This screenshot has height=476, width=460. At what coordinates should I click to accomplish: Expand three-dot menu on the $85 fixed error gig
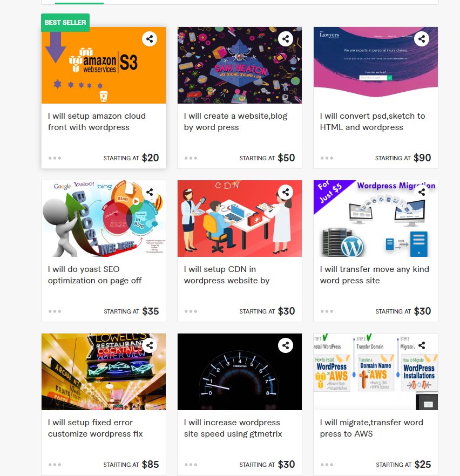(x=55, y=465)
